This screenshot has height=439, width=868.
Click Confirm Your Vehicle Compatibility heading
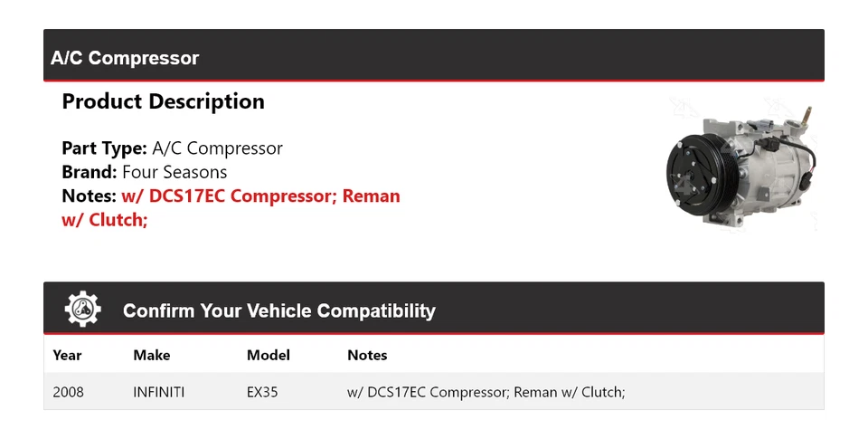(278, 310)
